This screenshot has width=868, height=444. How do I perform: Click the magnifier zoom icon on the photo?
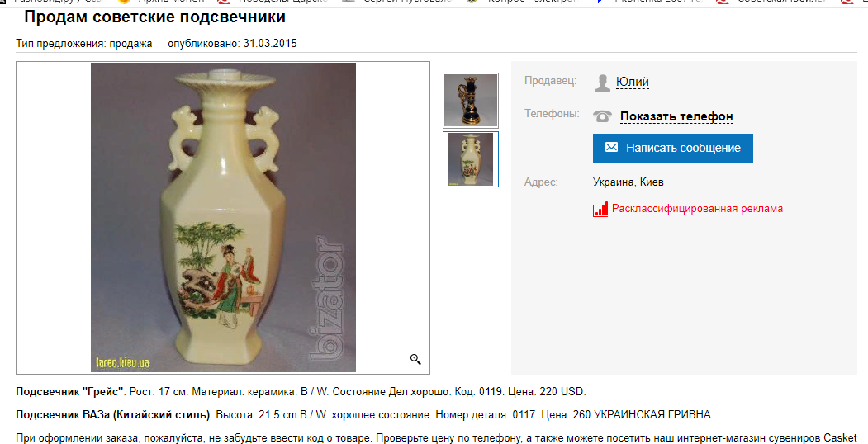coord(415,359)
